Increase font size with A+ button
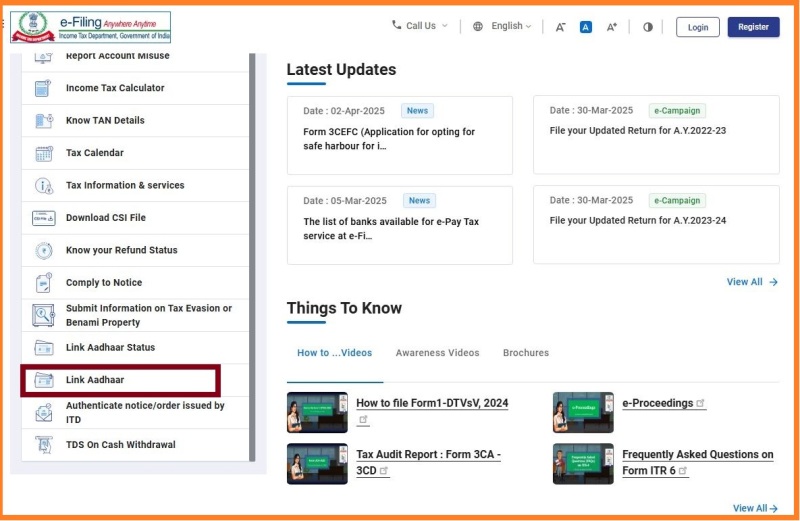The width and height of the screenshot is (800, 521). coord(612,27)
